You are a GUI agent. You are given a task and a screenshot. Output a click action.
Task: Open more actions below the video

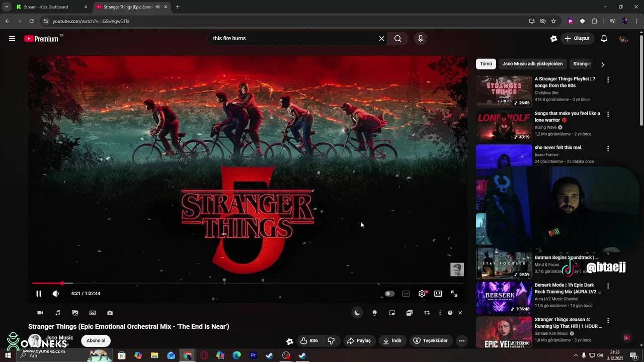pyautogui.click(x=462, y=341)
